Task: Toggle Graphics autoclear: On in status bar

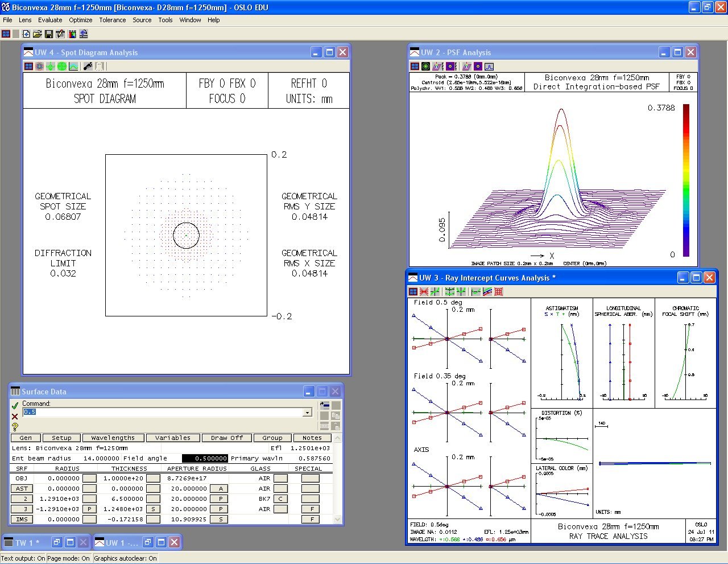Action: [125, 558]
